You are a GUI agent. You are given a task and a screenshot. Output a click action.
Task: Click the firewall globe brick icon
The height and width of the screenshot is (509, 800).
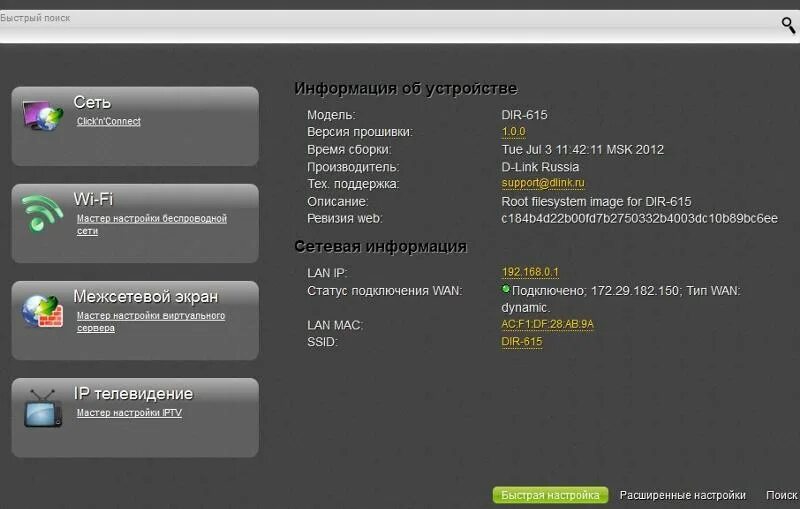point(42,311)
